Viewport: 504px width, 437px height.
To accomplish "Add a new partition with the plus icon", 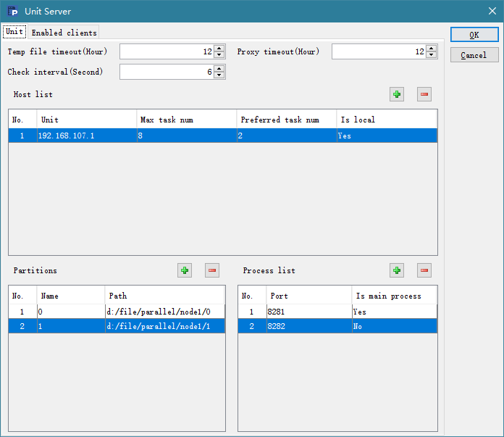I will point(185,270).
